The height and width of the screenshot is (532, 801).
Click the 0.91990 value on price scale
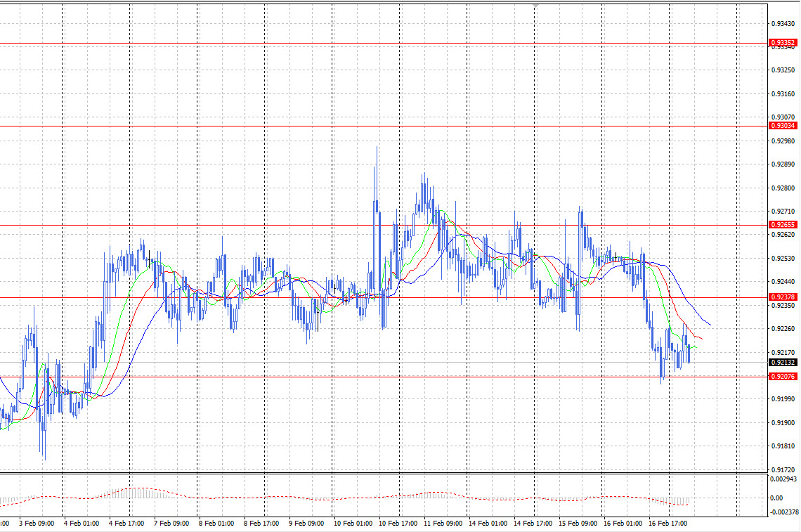pos(783,398)
